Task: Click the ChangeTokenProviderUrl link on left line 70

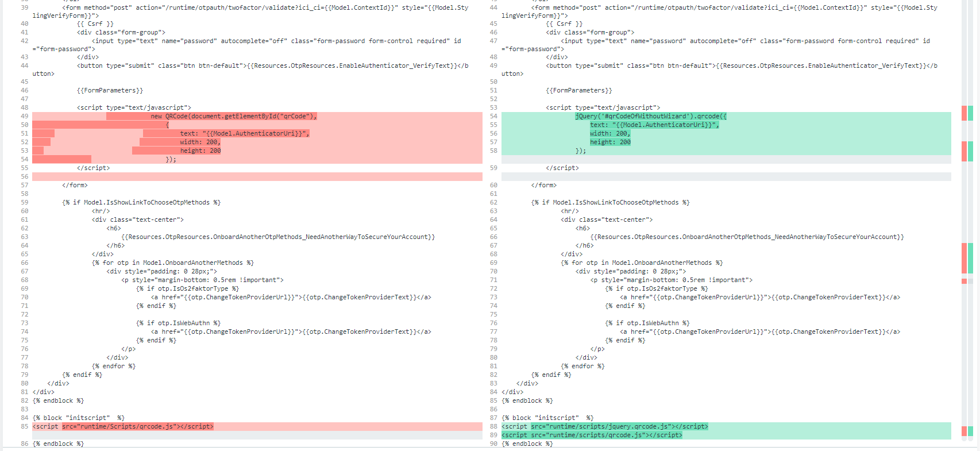Action: [291, 297]
